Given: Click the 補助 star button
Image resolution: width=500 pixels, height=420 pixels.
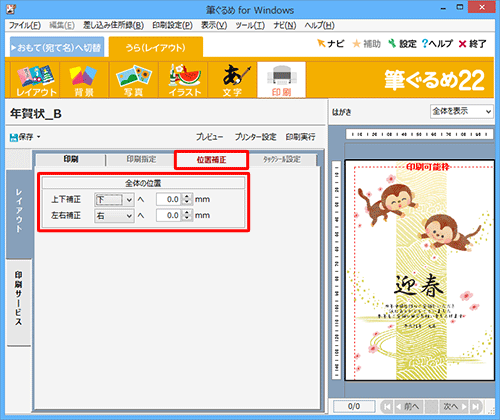Looking at the screenshot, I should coord(366,44).
